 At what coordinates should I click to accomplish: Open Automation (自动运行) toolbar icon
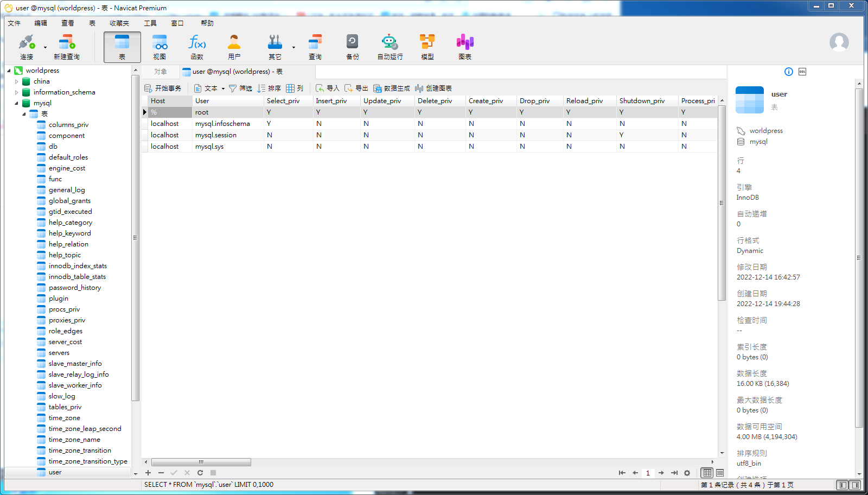coord(390,47)
